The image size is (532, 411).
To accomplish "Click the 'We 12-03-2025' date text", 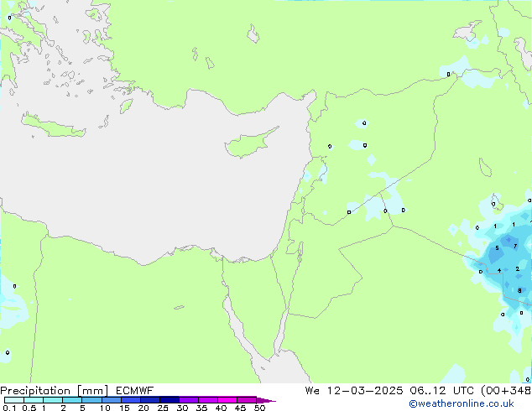I will pos(354,391).
